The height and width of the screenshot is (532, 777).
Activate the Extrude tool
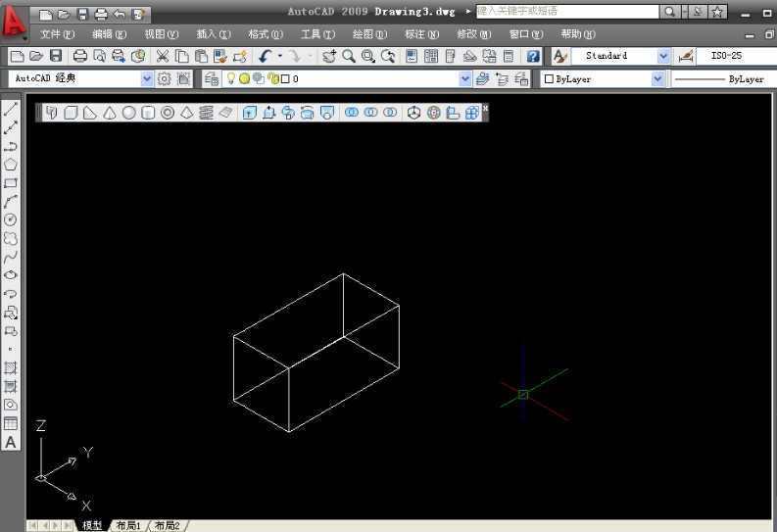(x=249, y=113)
